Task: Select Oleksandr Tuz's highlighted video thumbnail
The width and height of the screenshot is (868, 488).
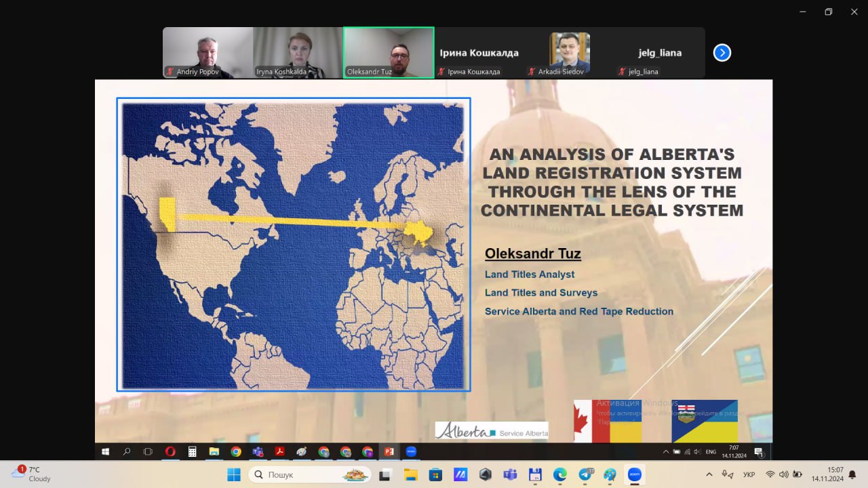Action: pyautogui.click(x=389, y=53)
